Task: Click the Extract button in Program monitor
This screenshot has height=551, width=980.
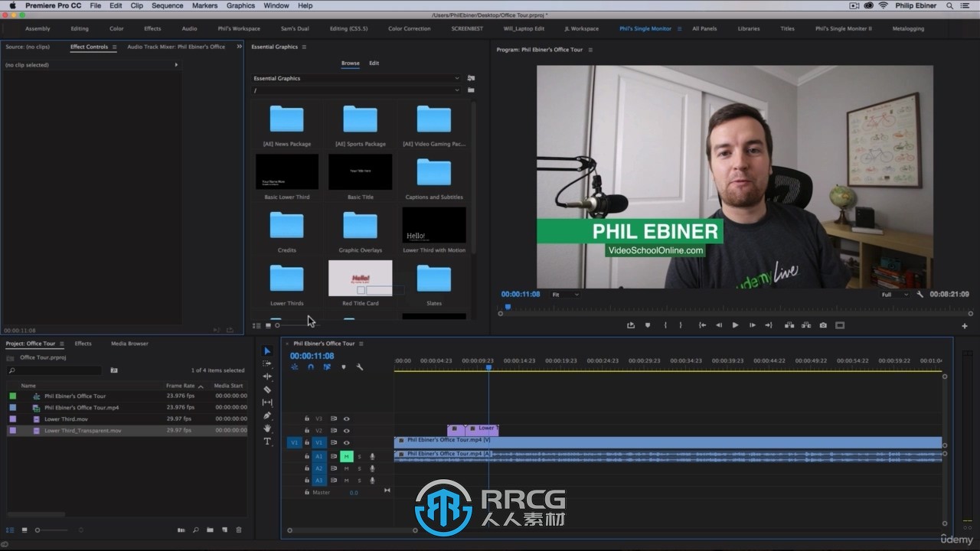Action: pyautogui.click(x=806, y=325)
